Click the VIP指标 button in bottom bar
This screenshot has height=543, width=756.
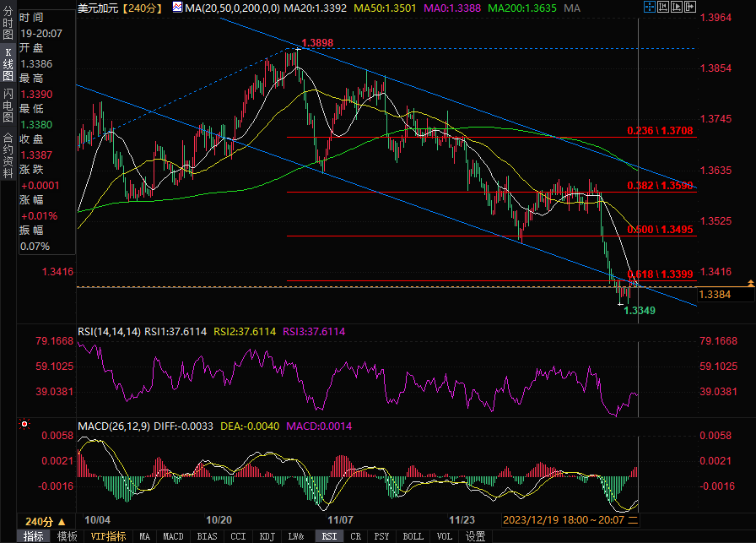[x=108, y=536]
